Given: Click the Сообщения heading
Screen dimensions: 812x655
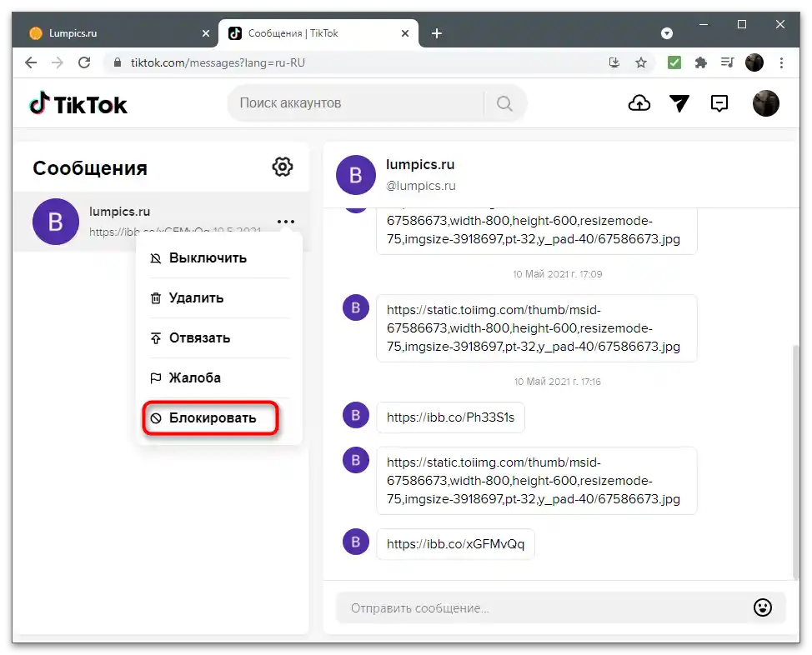Looking at the screenshot, I should pos(90,168).
